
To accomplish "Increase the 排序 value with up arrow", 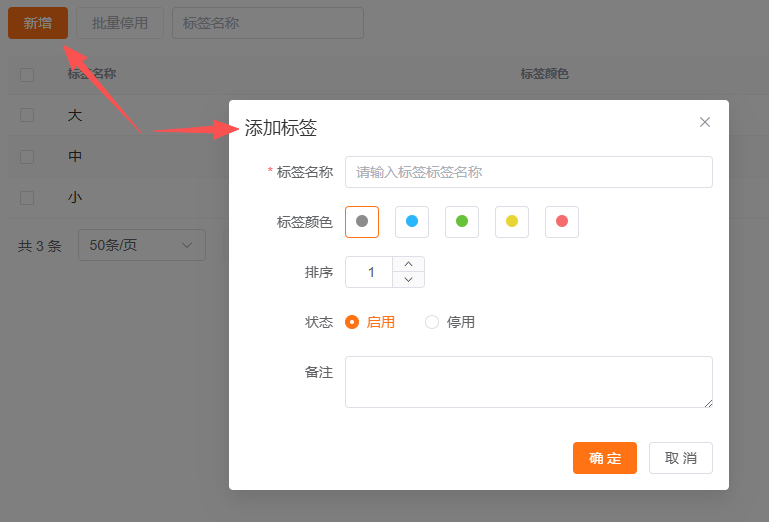I will click(408, 265).
